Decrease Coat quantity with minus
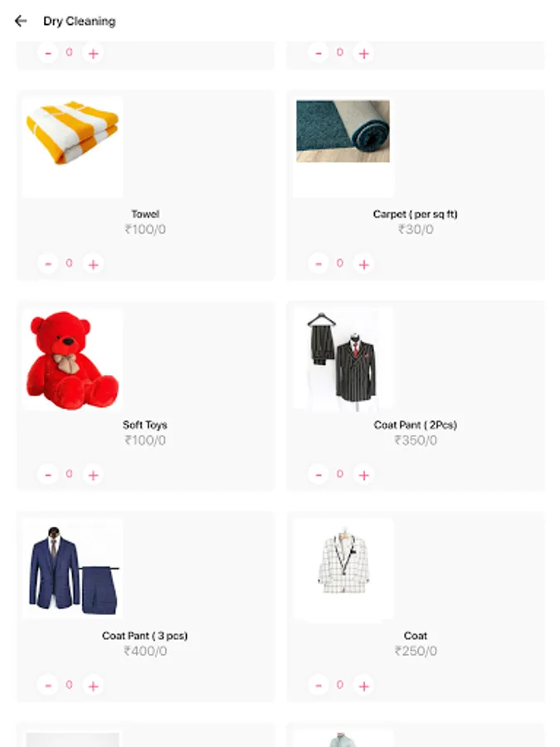 pos(318,686)
